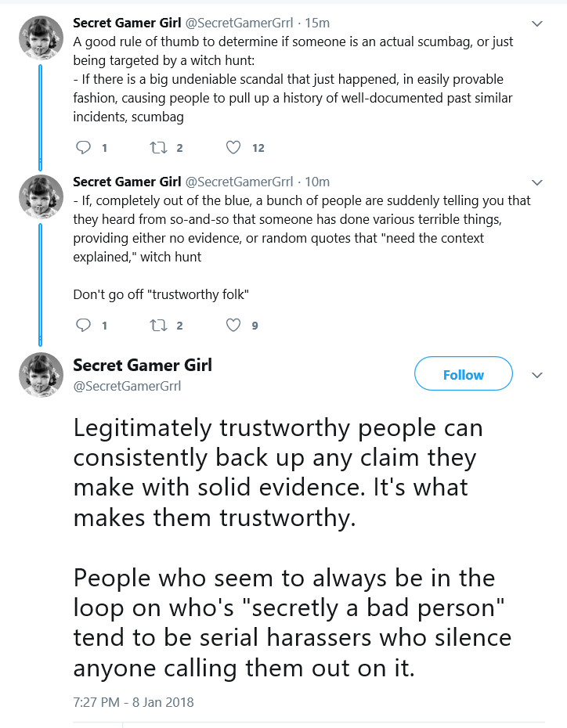Retweet the 15m scumbag tweet
The image size is (567, 728).
(x=158, y=148)
